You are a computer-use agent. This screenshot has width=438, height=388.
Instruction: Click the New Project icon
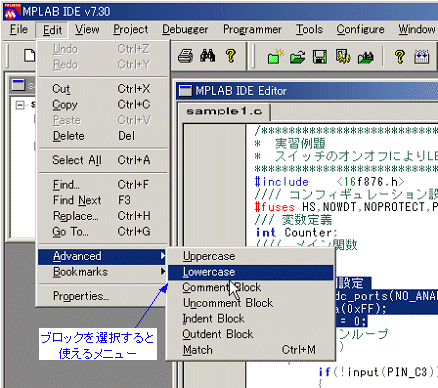point(275,57)
